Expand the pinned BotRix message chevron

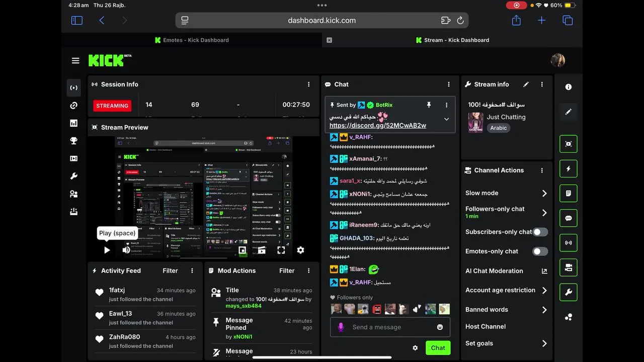446,119
